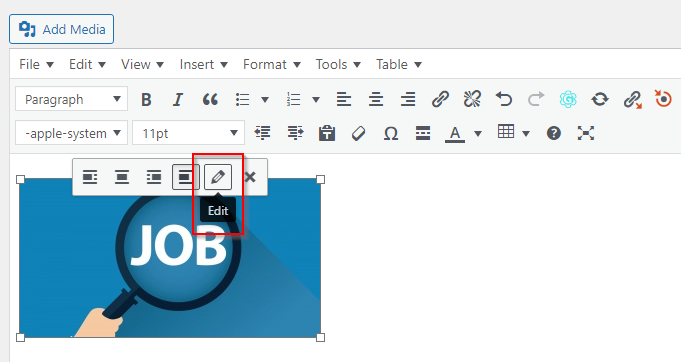Toggle fullscreen editor mode

point(586,133)
